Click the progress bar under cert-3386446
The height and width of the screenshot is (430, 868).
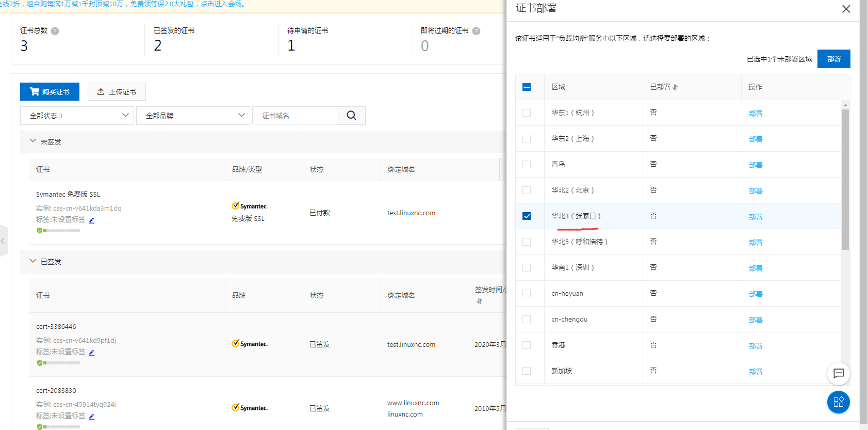pyautogui.click(x=61, y=363)
